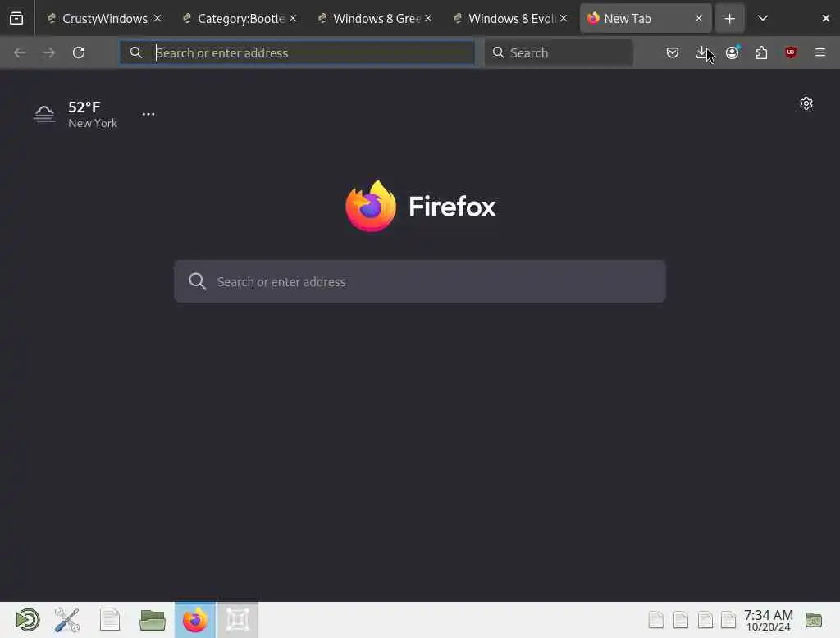The width and height of the screenshot is (840, 638).
Task: Click the taskbar window frame icon
Action: coord(238,620)
